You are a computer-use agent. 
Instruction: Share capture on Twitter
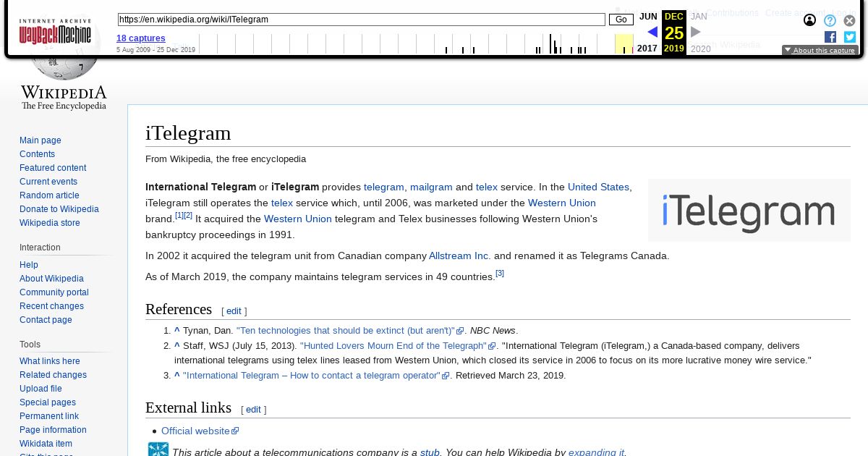point(850,37)
